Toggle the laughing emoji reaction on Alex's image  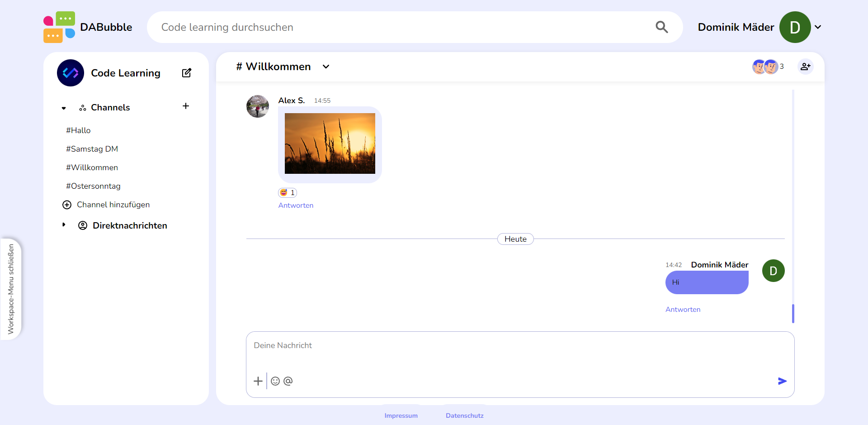click(x=287, y=192)
